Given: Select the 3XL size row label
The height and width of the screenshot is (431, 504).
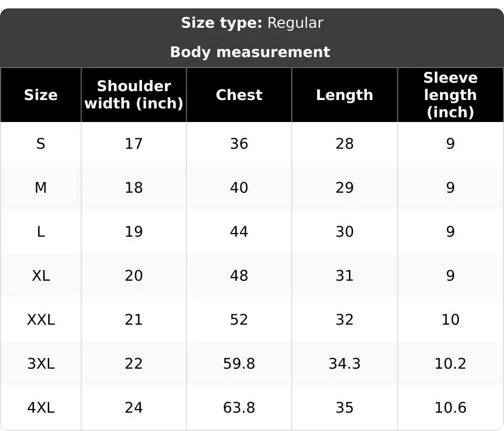Looking at the screenshot, I should coord(41,364).
